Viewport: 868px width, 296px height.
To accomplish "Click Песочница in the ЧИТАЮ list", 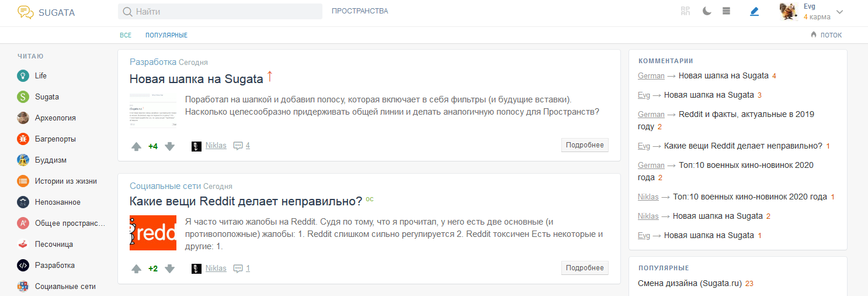I will pyautogui.click(x=54, y=244).
